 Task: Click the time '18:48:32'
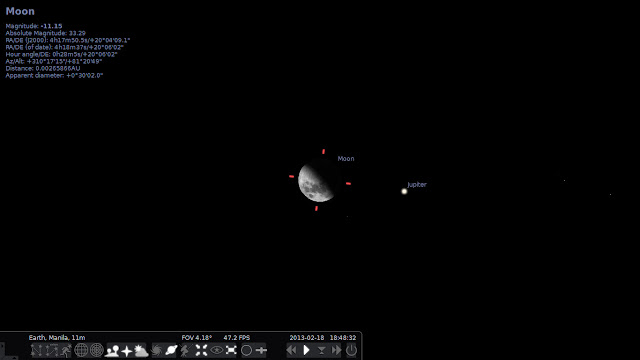tap(343, 338)
